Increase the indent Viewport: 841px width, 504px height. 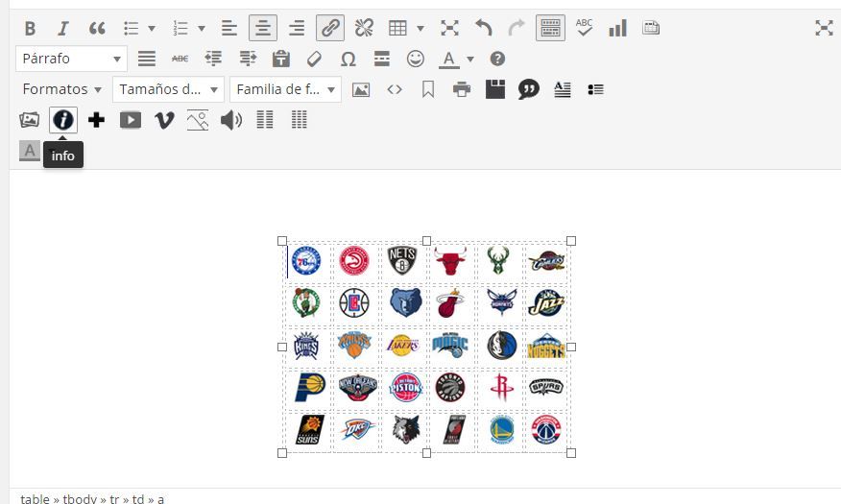coord(248,59)
